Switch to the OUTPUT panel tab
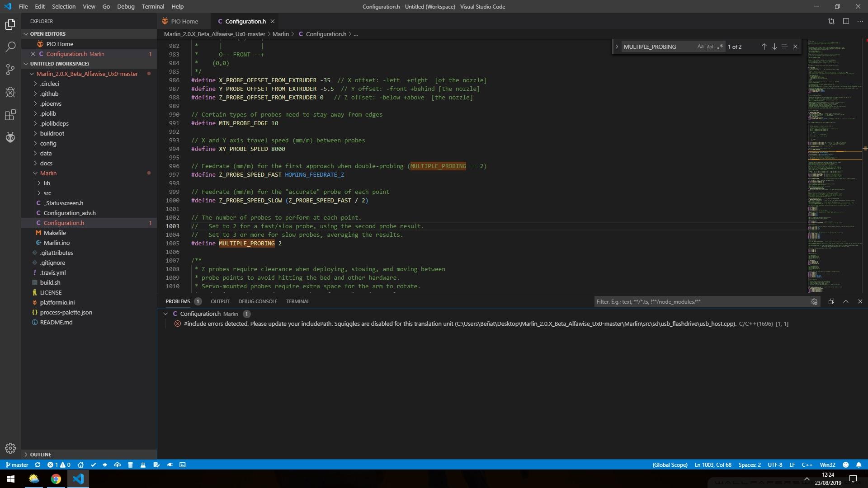This screenshot has height=488, width=868. [x=220, y=301]
